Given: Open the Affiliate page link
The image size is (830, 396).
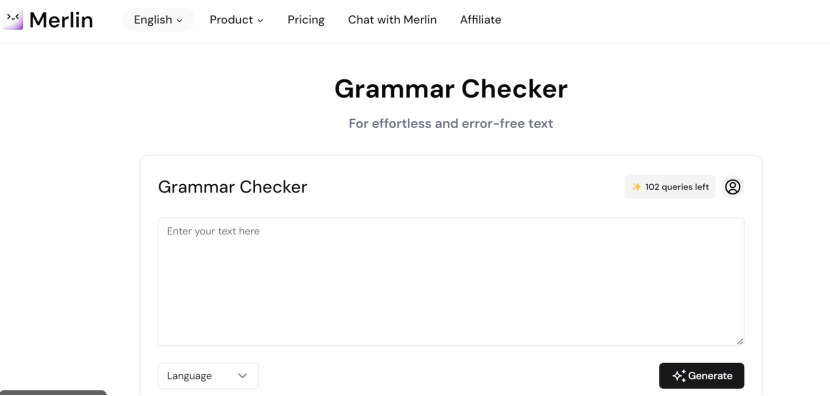Looking at the screenshot, I should coord(481,20).
